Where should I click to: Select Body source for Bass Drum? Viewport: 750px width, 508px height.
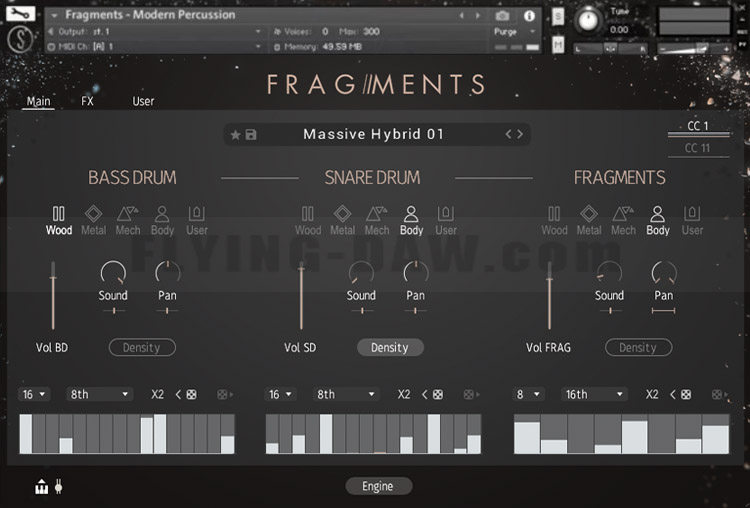(162, 221)
